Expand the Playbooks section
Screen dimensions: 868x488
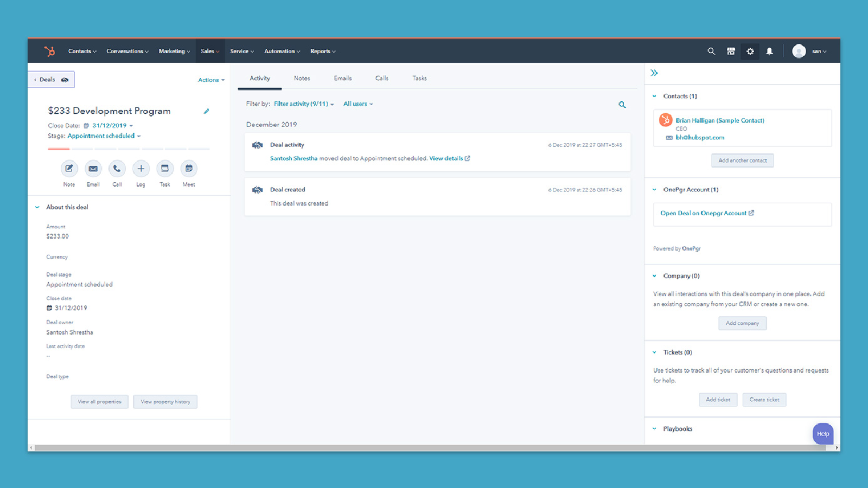654,428
